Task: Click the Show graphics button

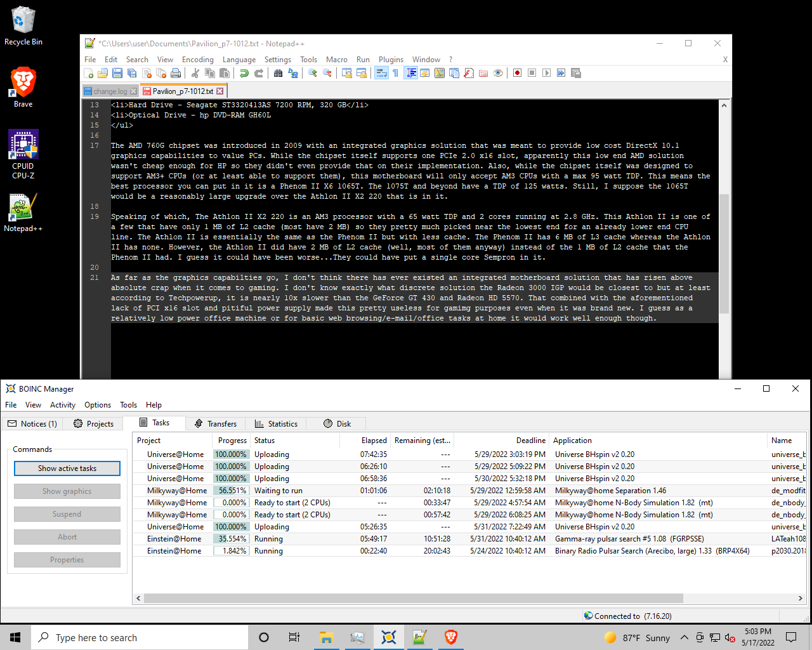Action: coord(67,491)
